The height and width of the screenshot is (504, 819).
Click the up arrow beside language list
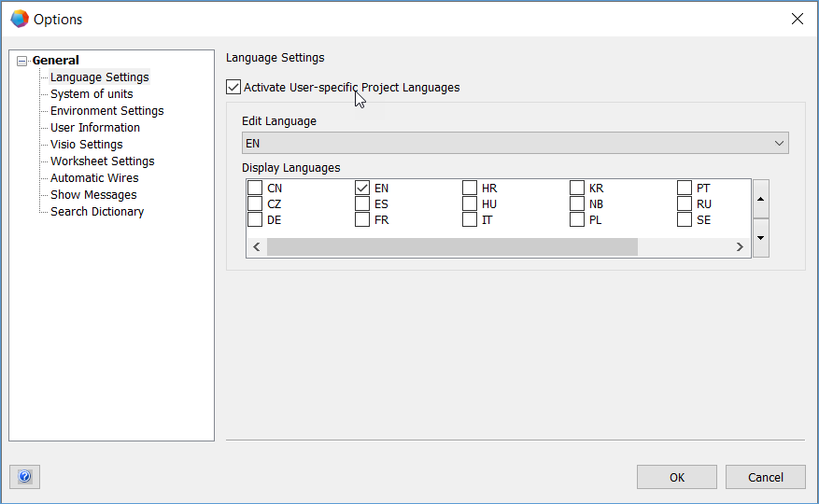click(761, 199)
